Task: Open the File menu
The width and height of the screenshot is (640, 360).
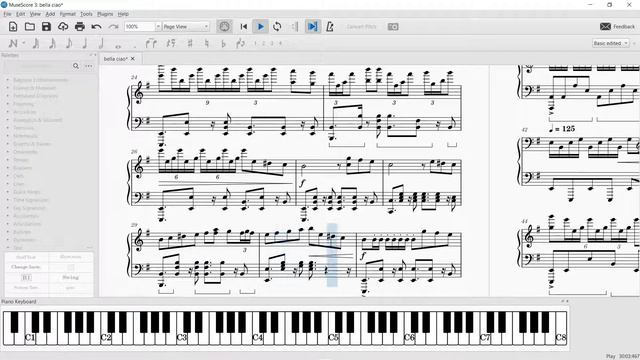Action: pos(7,14)
